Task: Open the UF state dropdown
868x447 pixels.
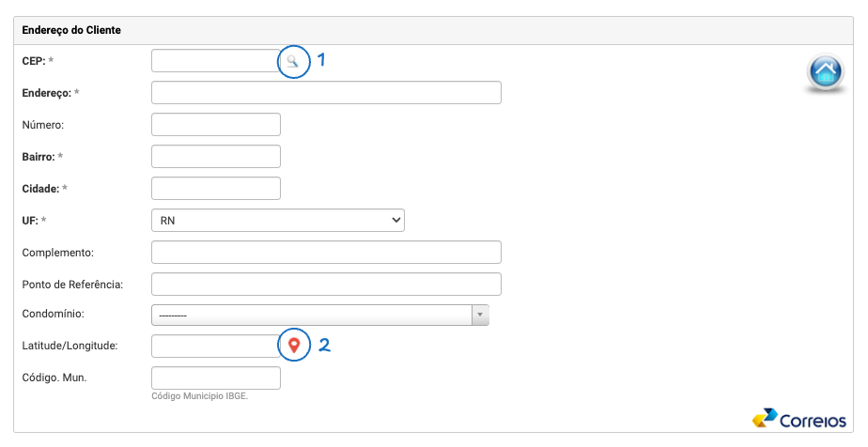Action: (x=277, y=220)
